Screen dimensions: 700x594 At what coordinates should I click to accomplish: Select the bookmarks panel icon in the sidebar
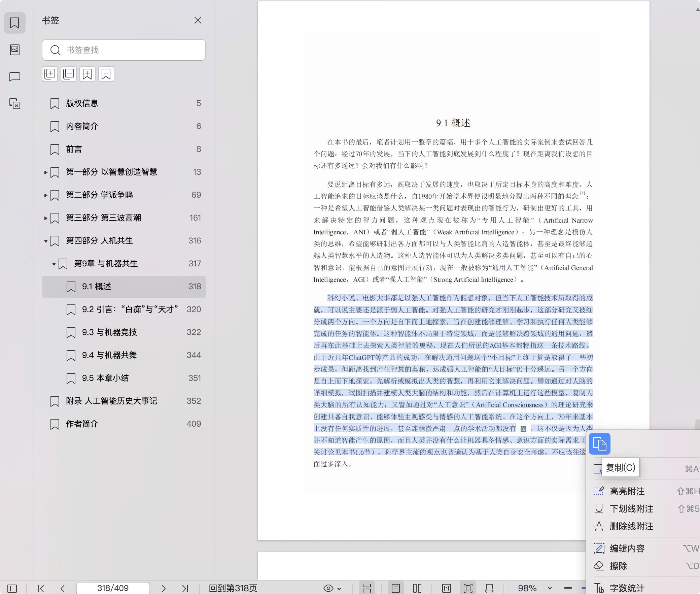14,23
